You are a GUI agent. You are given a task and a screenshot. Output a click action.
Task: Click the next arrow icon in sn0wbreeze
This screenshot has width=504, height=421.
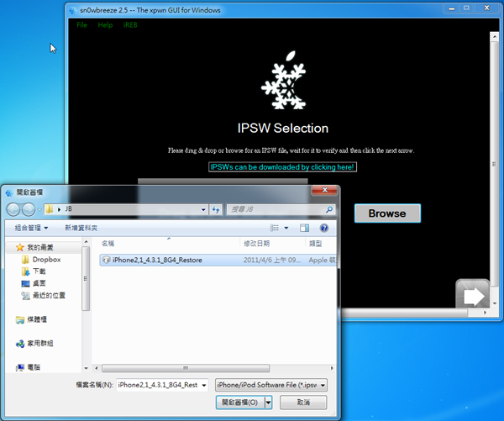pyautogui.click(x=472, y=295)
